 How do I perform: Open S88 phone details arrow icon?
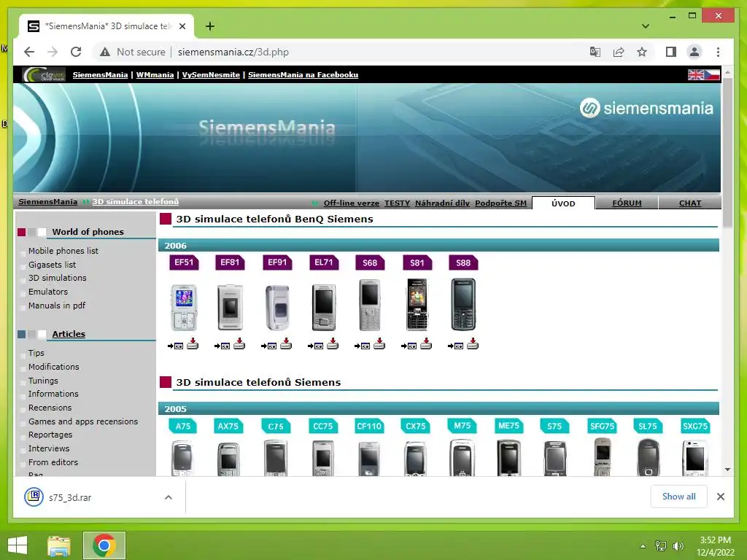pos(455,346)
